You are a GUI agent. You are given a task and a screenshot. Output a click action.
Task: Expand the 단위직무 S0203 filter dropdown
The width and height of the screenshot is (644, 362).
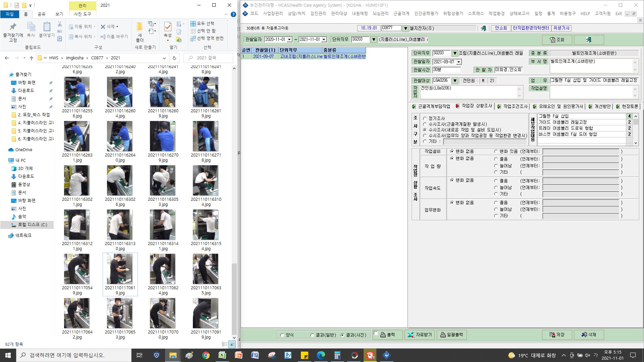click(374, 40)
